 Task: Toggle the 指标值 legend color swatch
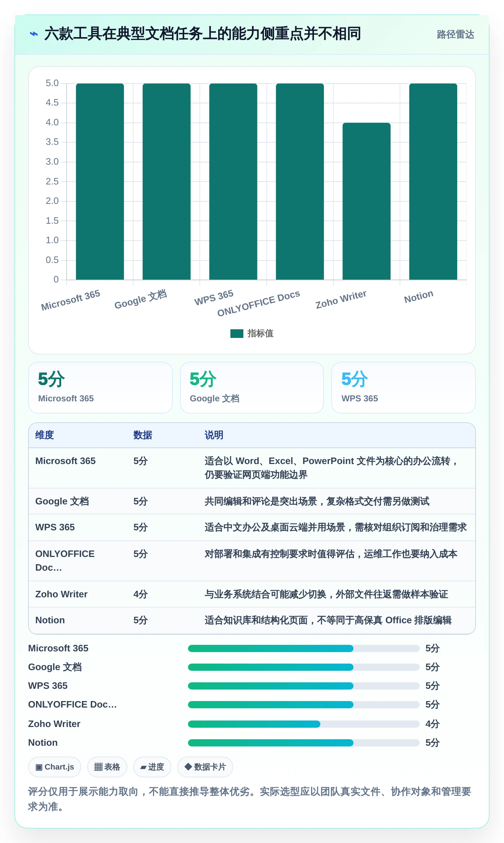click(x=237, y=334)
